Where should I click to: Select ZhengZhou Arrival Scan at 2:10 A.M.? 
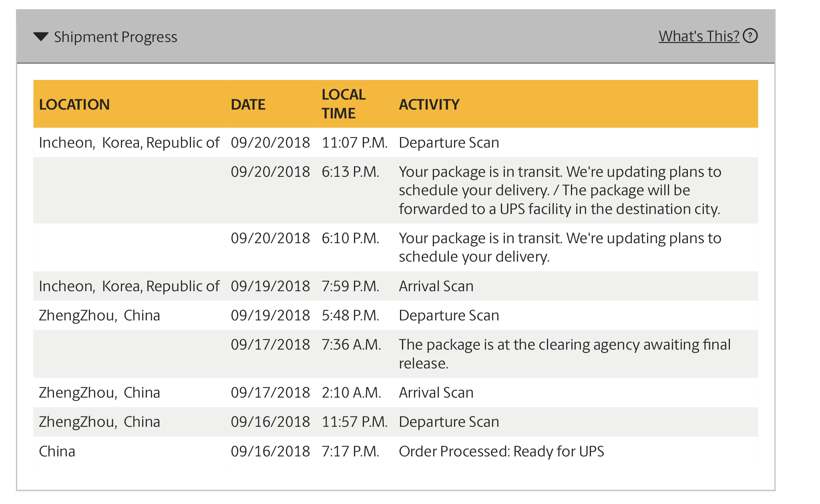point(396,392)
